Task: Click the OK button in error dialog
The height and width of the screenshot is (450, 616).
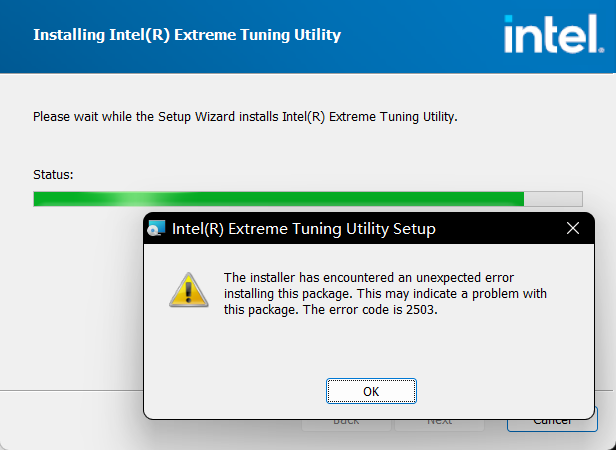Action: [x=371, y=391]
